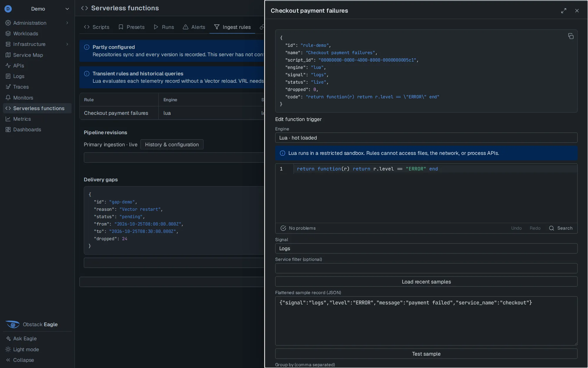Click the No problems status indicator

tap(298, 228)
